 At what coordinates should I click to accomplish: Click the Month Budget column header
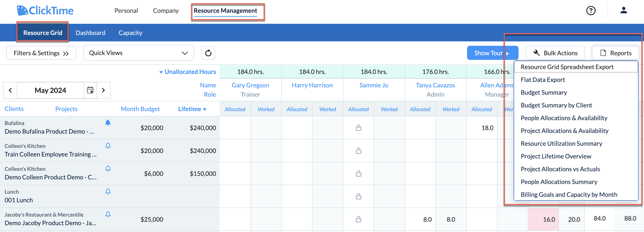click(x=140, y=109)
